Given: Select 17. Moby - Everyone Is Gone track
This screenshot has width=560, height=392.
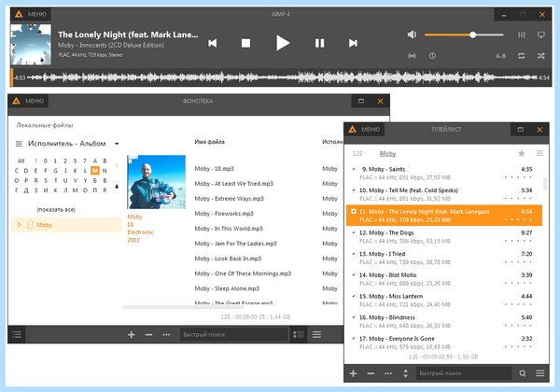Looking at the screenshot, I should pyautogui.click(x=444, y=343).
